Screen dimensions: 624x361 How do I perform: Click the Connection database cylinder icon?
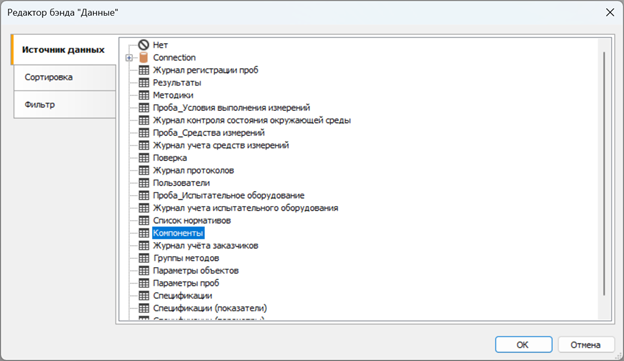[x=143, y=57]
